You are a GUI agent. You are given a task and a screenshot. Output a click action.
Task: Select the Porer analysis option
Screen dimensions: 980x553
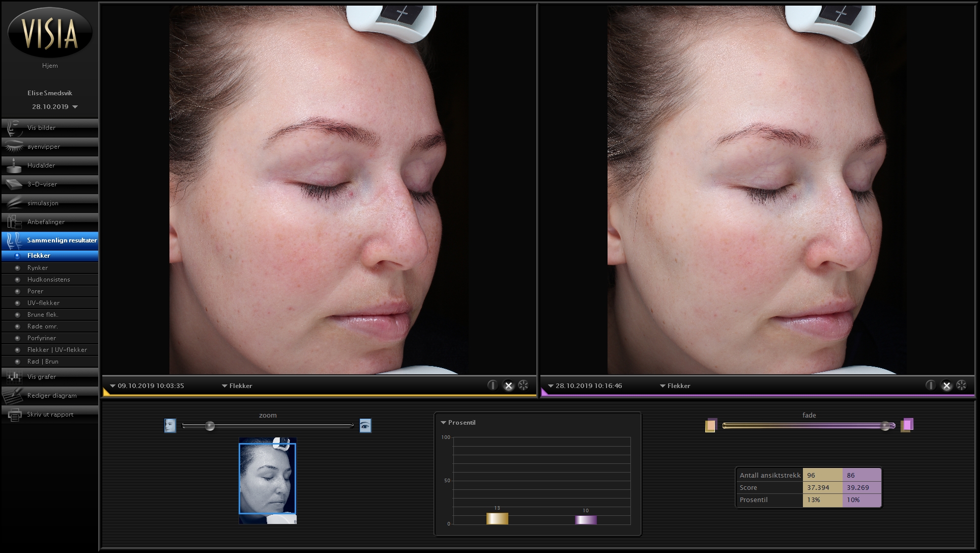point(50,291)
